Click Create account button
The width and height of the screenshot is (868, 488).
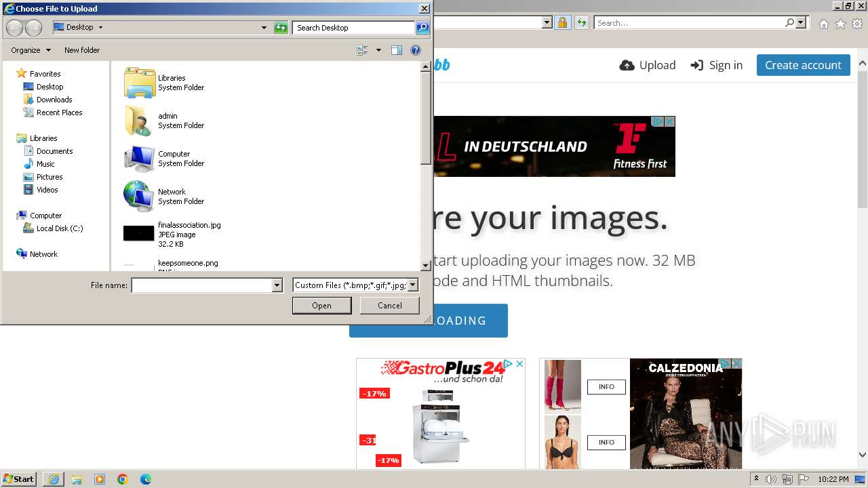(803, 65)
